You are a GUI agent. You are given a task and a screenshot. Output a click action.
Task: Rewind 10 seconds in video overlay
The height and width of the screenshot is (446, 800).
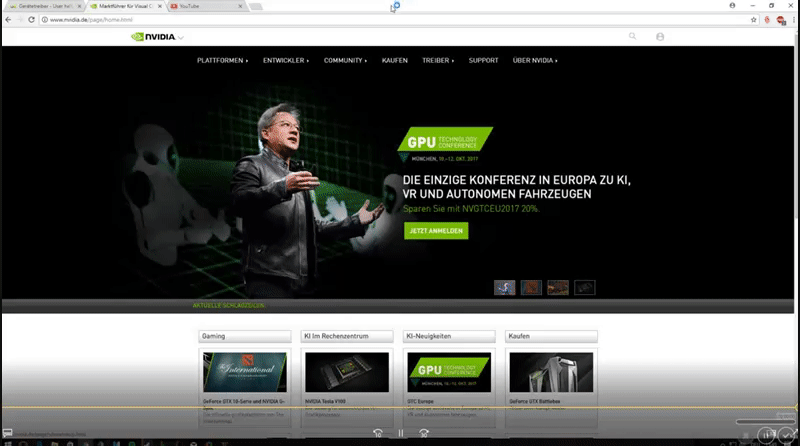click(x=378, y=433)
